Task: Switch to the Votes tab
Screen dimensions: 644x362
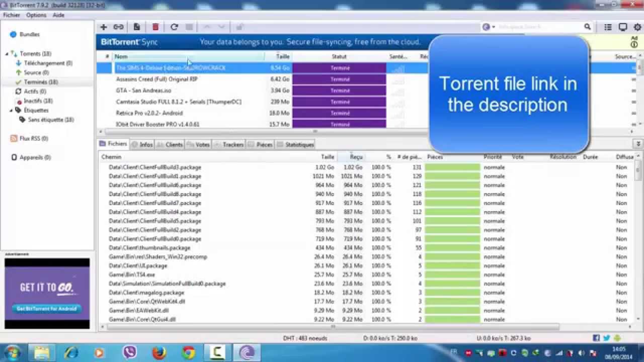Action: click(x=198, y=144)
